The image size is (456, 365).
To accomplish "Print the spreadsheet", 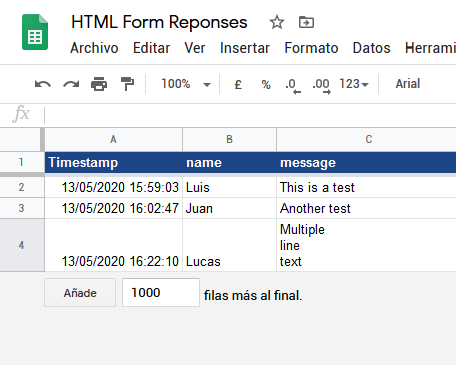I will [99, 84].
